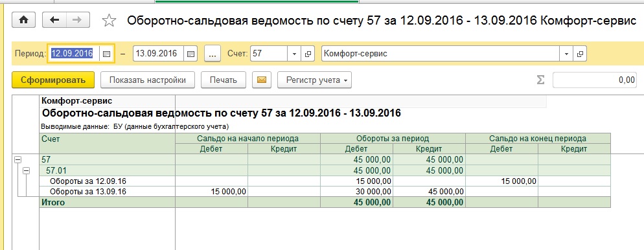Viewport: 644px width, 250px height.
Task: Click the Показать настройки button
Action: (x=148, y=80)
